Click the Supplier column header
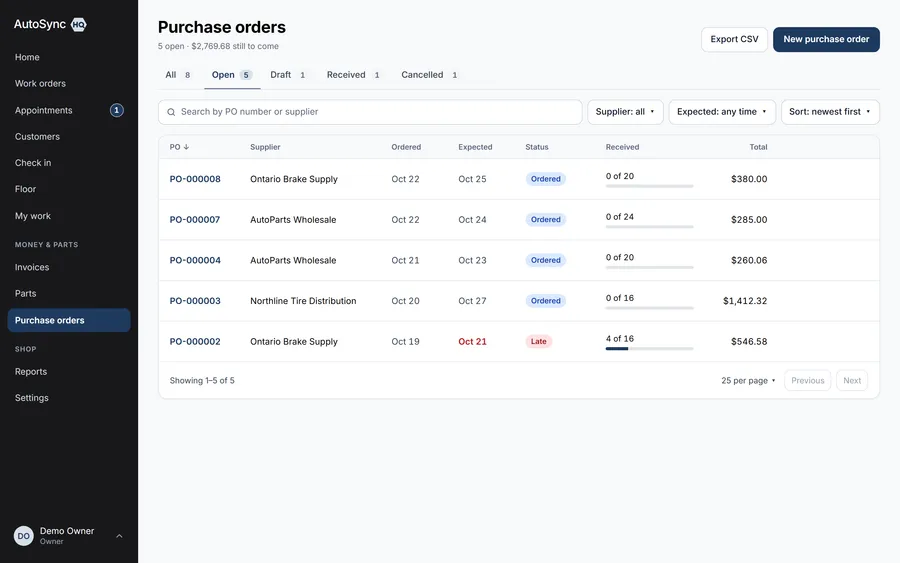Image resolution: width=900 pixels, height=563 pixels. tap(265, 147)
